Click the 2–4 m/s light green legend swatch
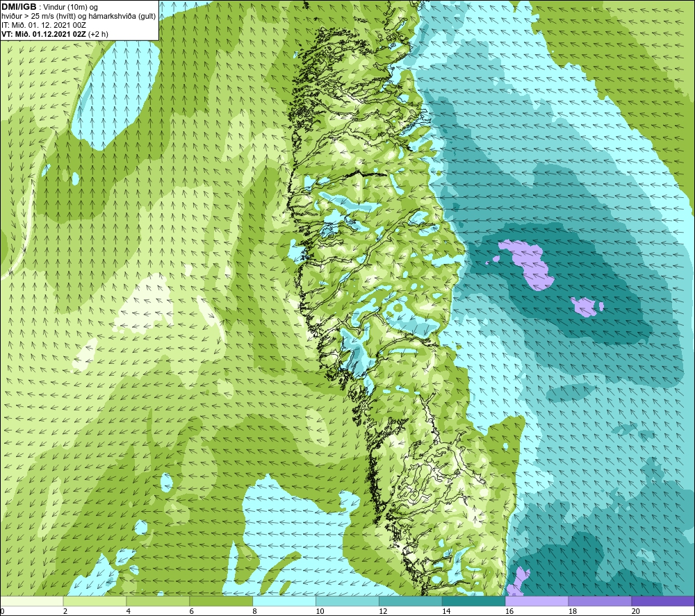The width and height of the screenshot is (695, 616). pos(95,601)
